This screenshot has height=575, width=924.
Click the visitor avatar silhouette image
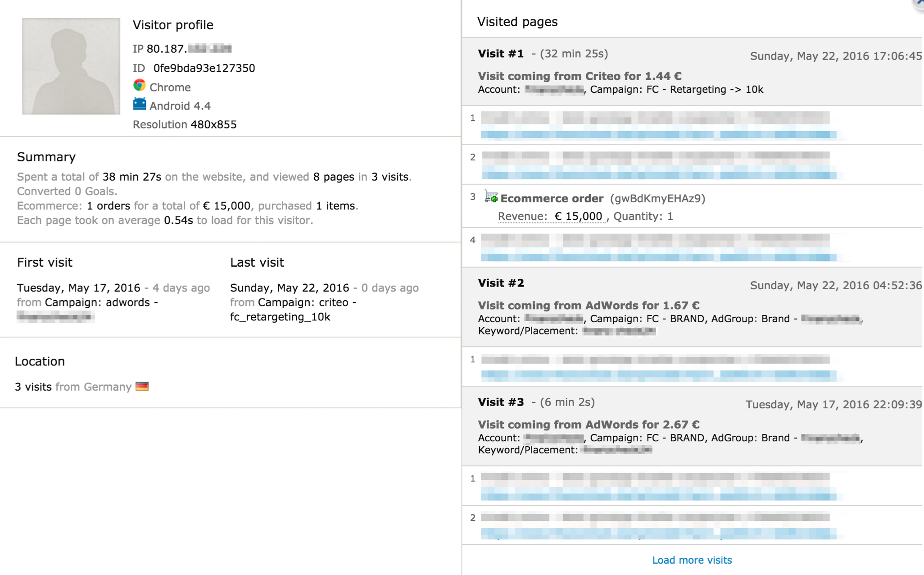point(71,66)
